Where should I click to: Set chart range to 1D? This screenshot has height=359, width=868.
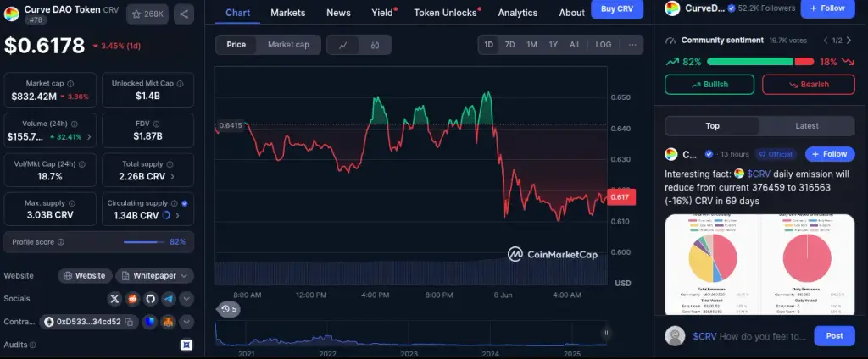click(x=489, y=45)
